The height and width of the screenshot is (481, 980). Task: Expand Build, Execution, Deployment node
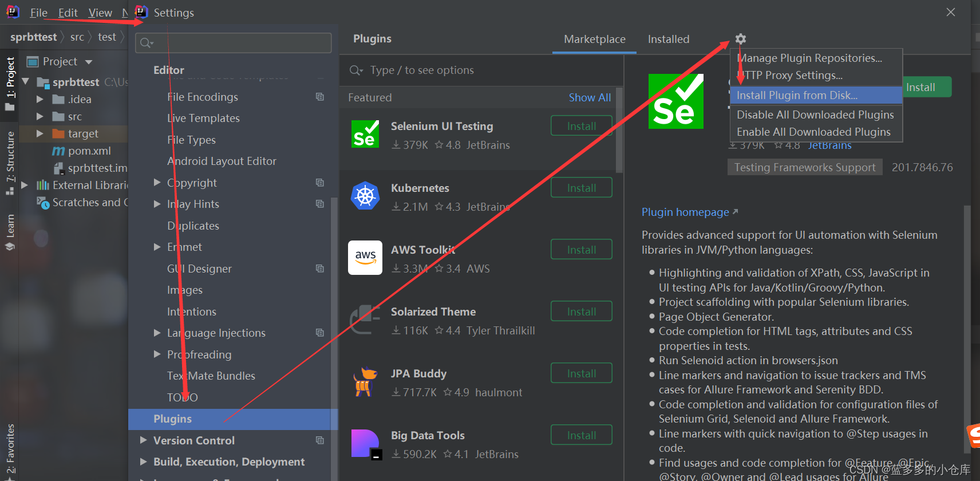[x=144, y=462]
